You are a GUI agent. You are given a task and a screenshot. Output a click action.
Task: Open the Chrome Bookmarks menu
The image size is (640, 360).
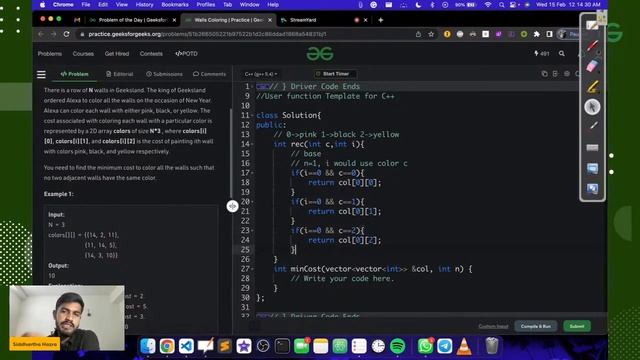click(x=175, y=4)
